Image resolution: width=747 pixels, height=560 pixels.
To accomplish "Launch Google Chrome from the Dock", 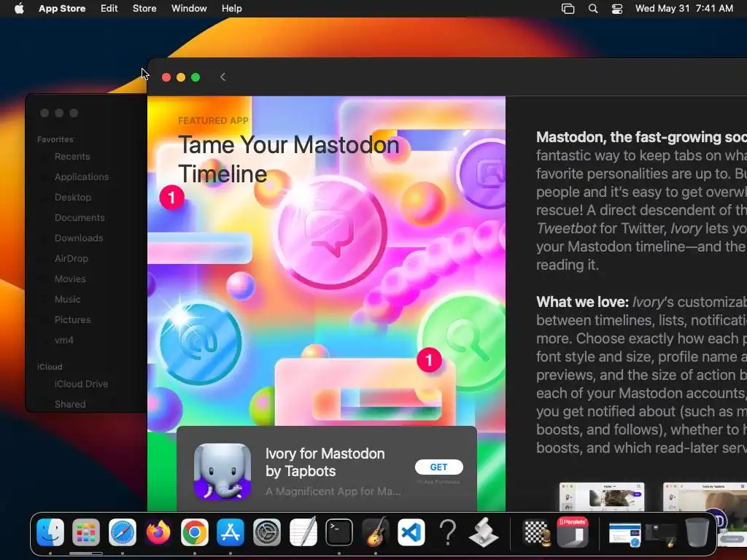I will 194,532.
